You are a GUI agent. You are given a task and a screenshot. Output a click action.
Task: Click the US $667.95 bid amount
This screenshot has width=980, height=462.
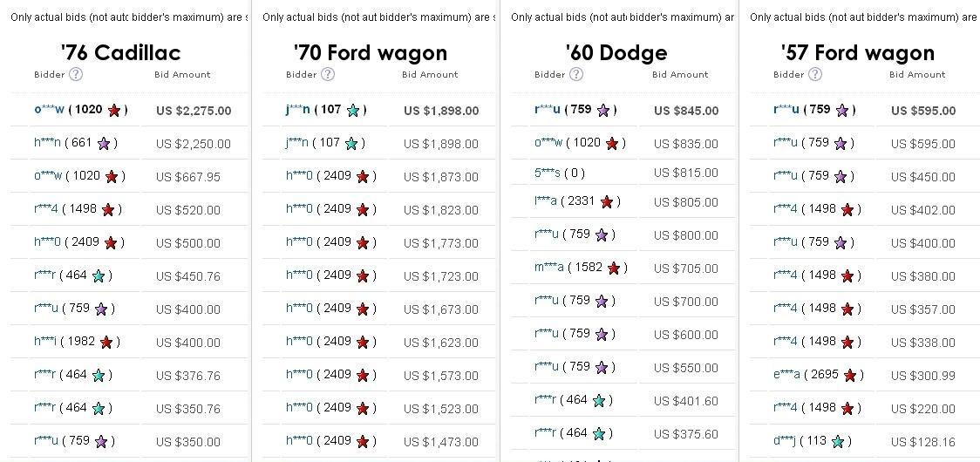click(188, 177)
